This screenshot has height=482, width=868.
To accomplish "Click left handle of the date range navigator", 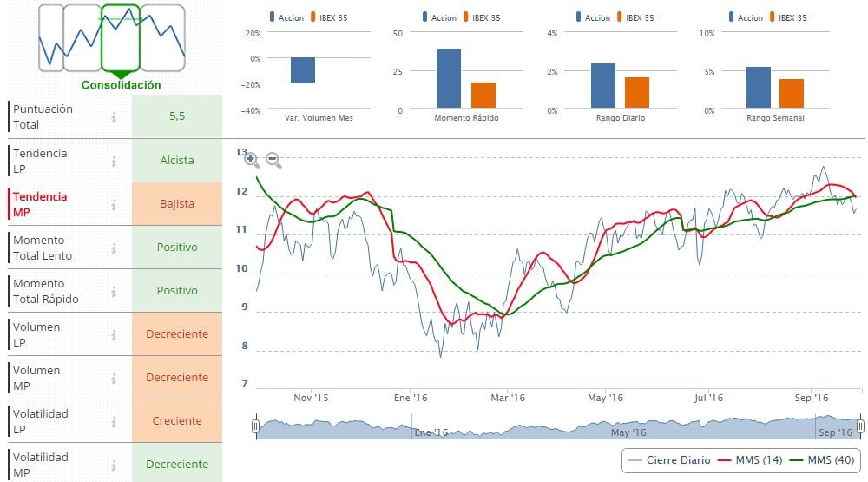I will click(255, 426).
